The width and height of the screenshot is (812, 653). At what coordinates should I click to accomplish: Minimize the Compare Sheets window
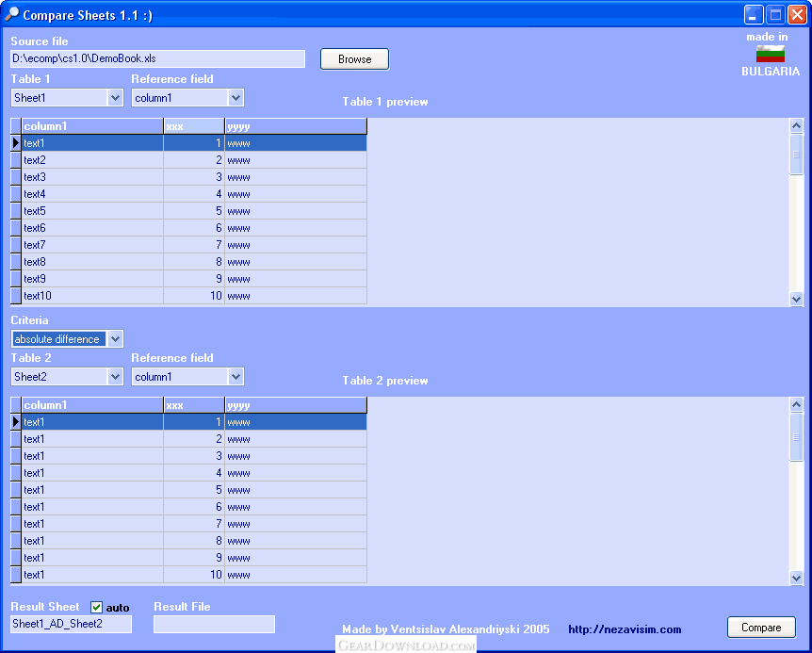[754, 14]
